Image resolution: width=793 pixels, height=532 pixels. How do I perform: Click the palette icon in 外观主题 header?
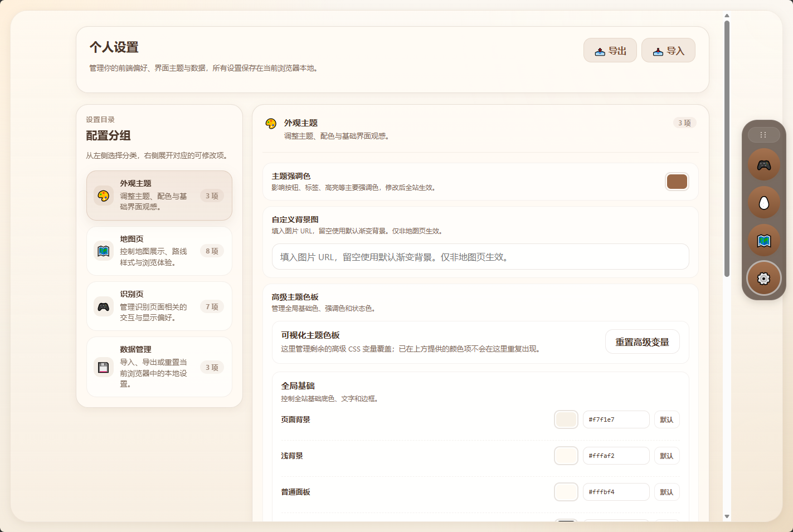click(271, 123)
